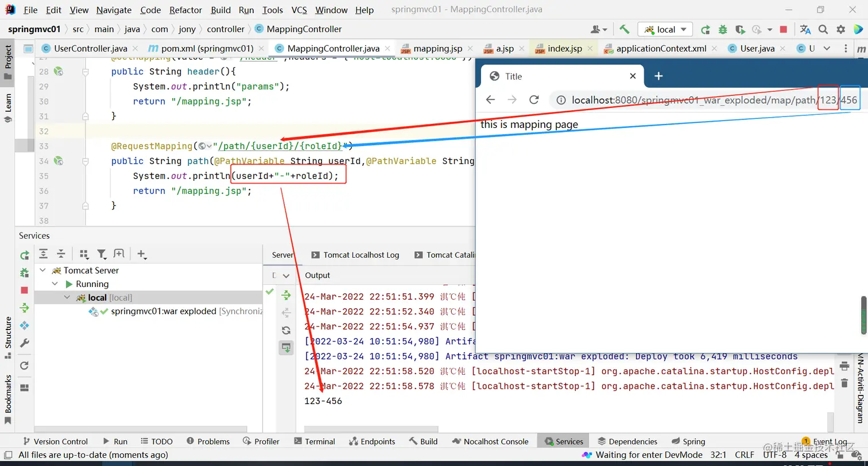
Task: Rerun the server from the Services sidebar
Action: [x=24, y=255]
